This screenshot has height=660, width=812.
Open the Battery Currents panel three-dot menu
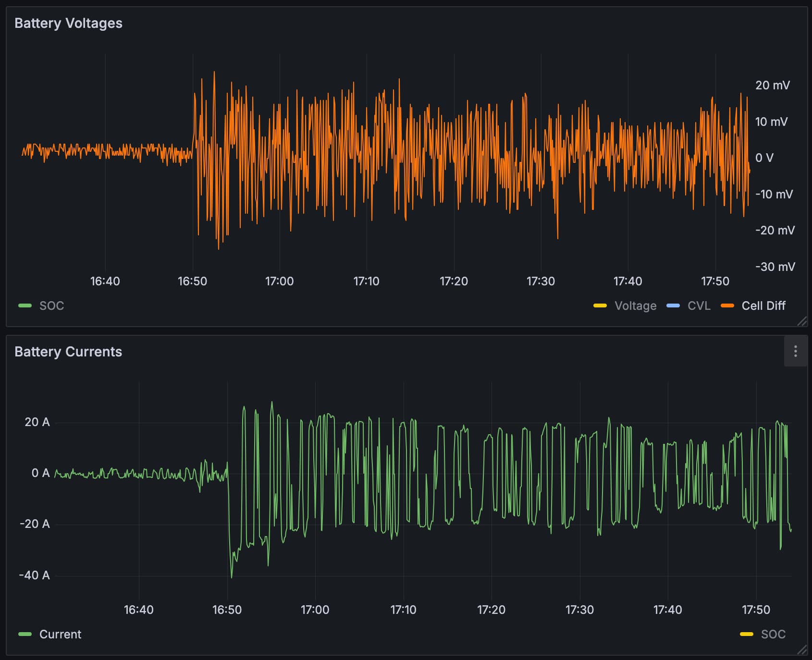[795, 351]
